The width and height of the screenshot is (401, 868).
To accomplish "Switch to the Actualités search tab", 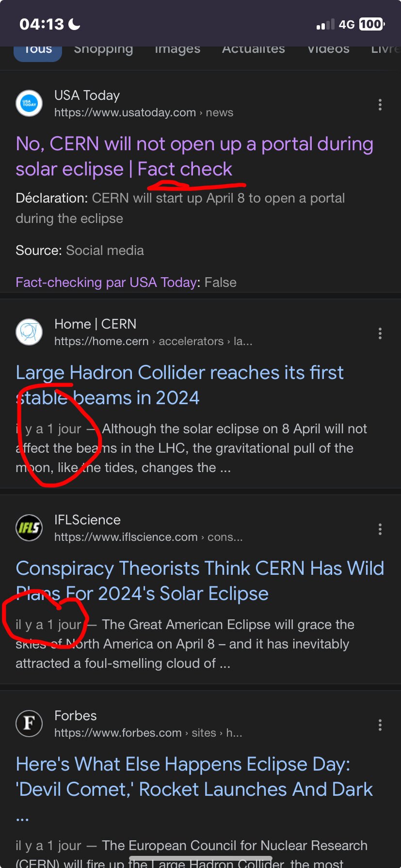I will click(x=254, y=49).
